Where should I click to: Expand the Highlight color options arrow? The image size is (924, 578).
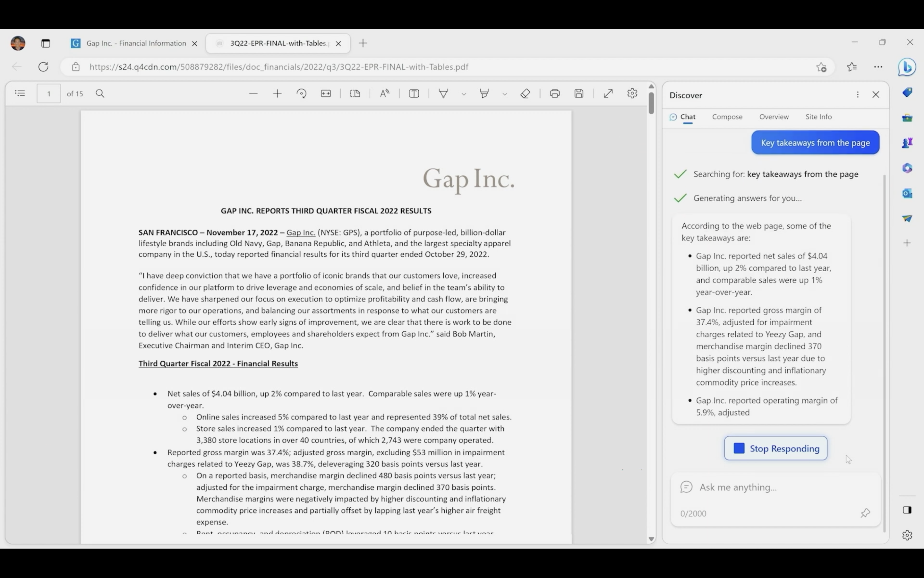[x=505, y=94]
